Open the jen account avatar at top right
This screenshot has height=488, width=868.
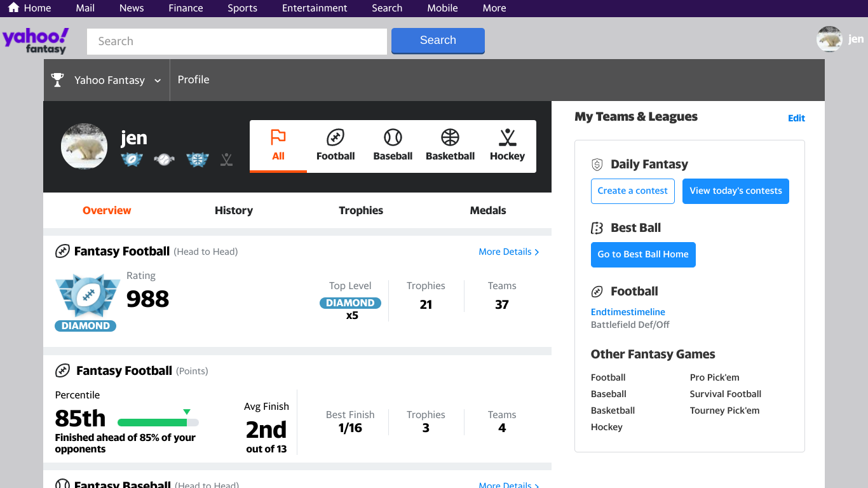tap(829, 39)
